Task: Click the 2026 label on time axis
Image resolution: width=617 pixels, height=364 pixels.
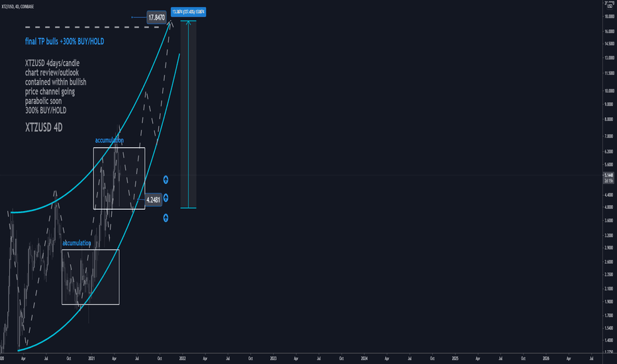Action: [546, 359]
